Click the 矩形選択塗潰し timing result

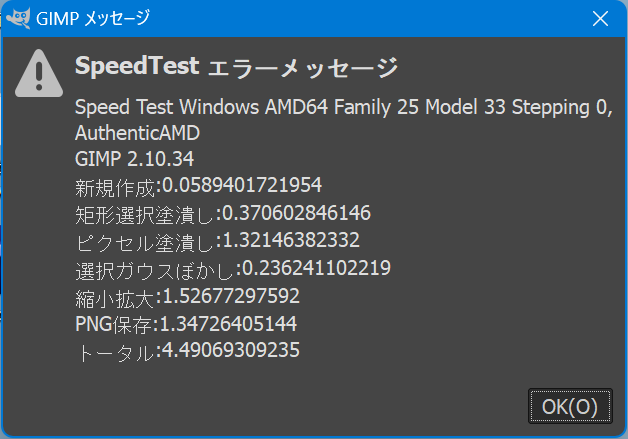coord(223,214)
